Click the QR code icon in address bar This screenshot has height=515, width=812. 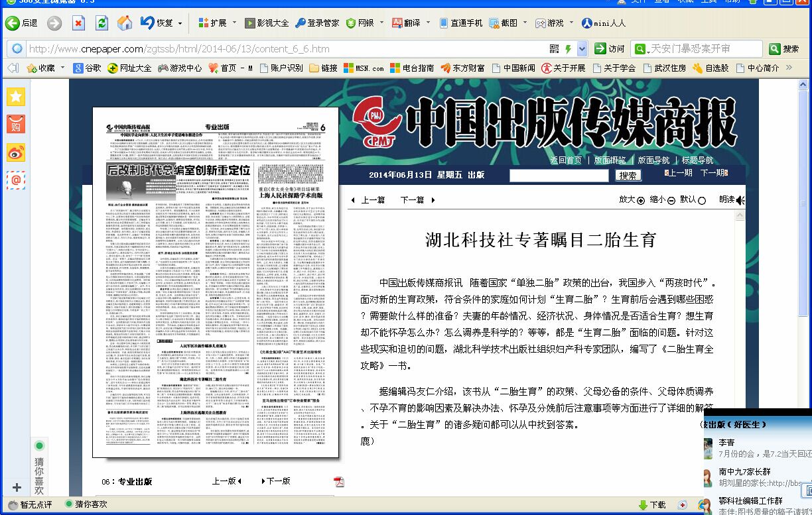tap(555, 49)
